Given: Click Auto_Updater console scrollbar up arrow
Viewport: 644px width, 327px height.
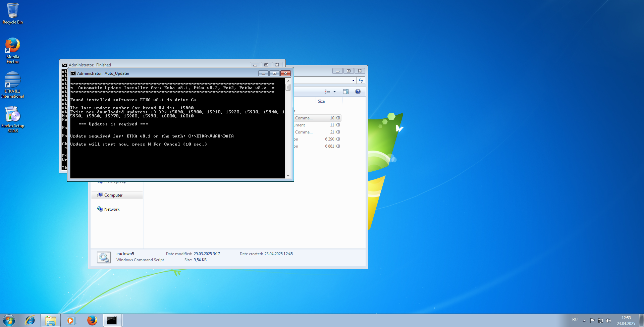Looking at the screenshot, I should pos(288,81).
